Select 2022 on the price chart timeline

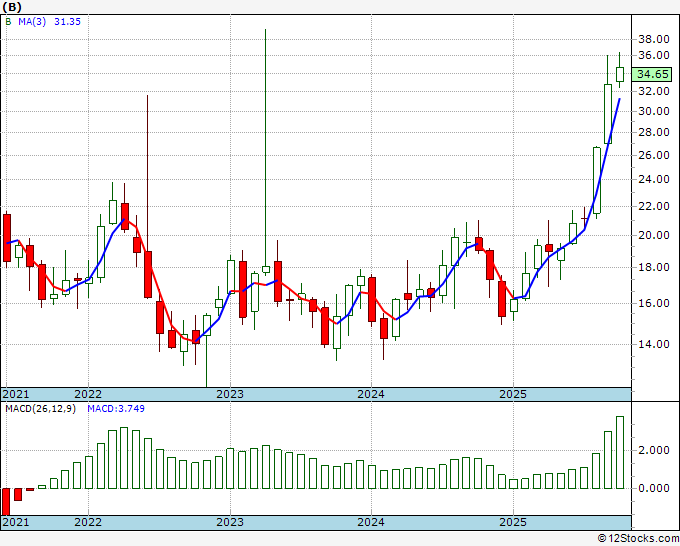coord(88,394)
